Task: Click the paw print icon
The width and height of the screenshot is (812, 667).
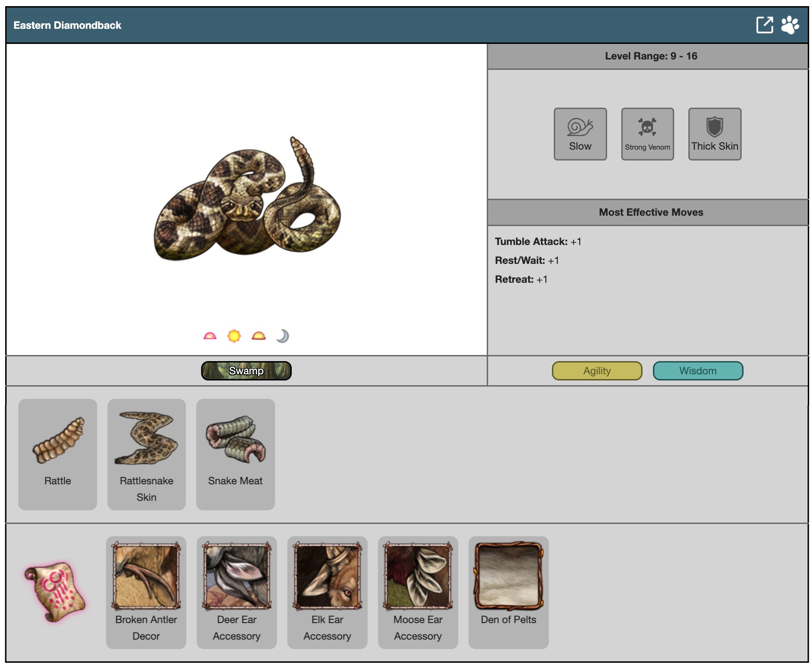Action: [790, 25]
